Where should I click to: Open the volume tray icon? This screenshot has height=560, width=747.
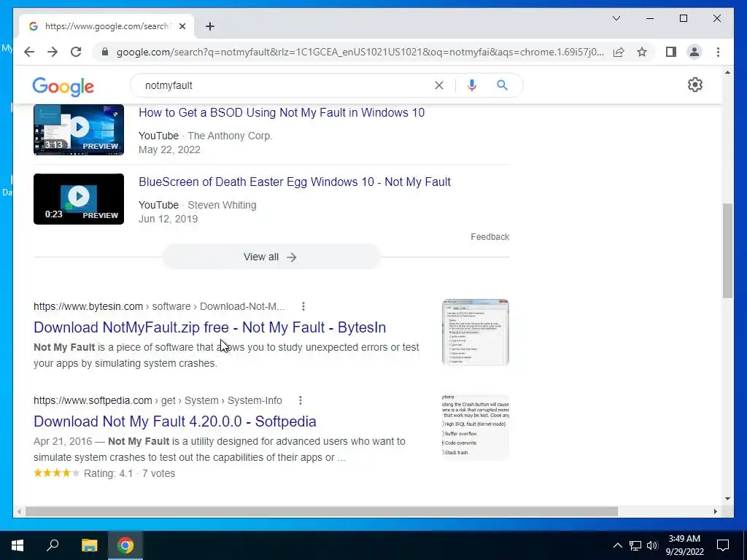point(652,545)
